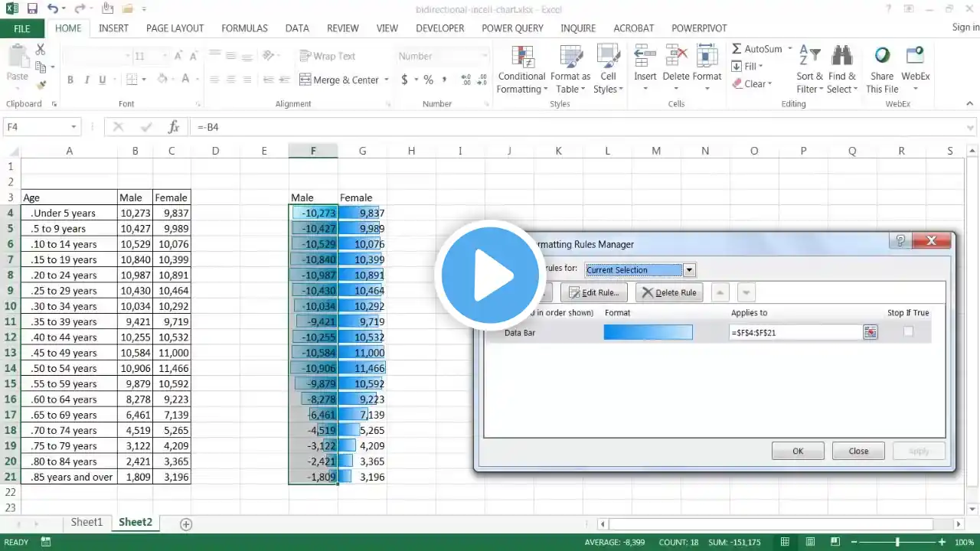
Task: Toggle Wrap Text in the Alignment group
Action: point(327,56)
